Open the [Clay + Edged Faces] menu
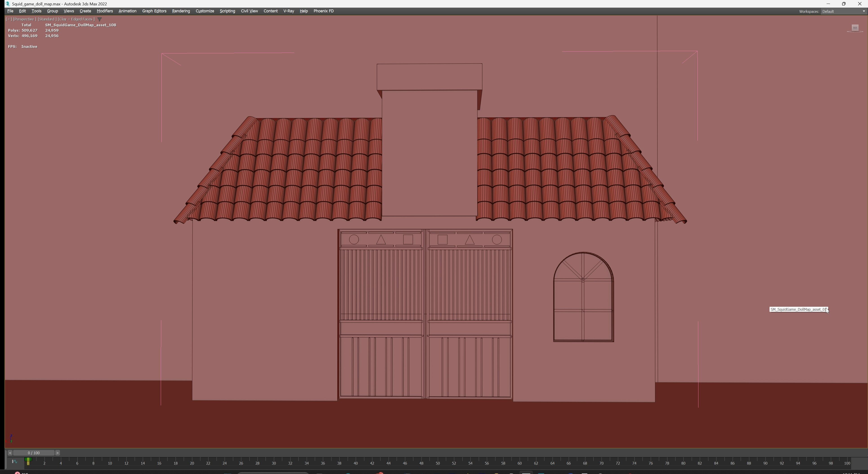 (x=76, y=19)
